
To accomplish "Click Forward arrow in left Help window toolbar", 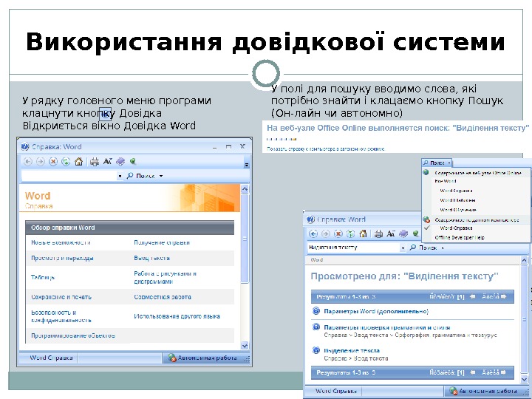I will tap(41, 162).
